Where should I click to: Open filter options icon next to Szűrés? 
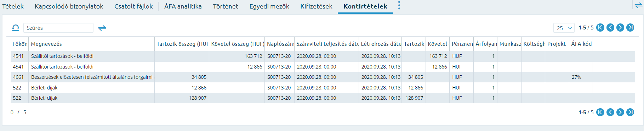point(102,28)
